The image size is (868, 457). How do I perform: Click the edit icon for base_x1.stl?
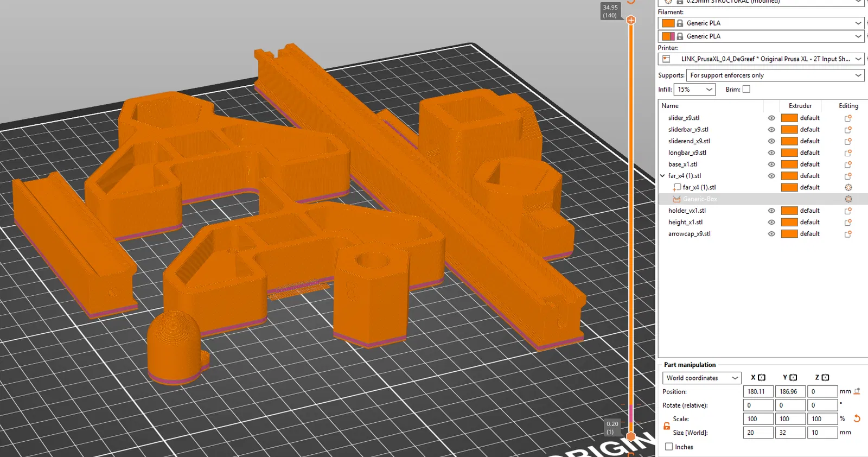(848, 164)
